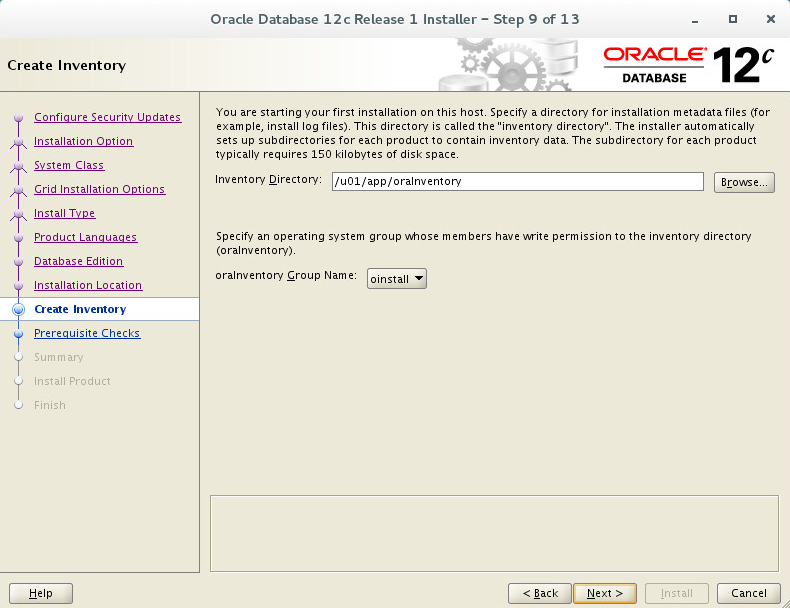790x608 pixels.
Task: Maximize the installer window
Action: tap(733, 19)
